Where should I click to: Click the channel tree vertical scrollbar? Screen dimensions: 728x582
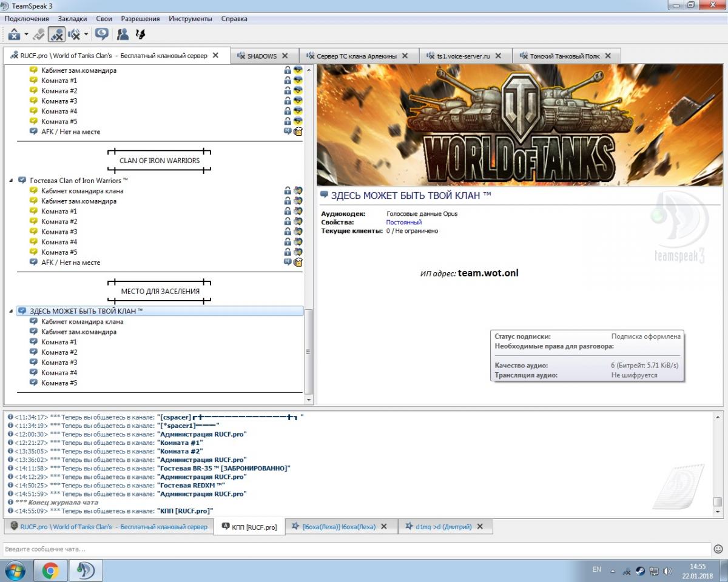[x=309, y=352]
